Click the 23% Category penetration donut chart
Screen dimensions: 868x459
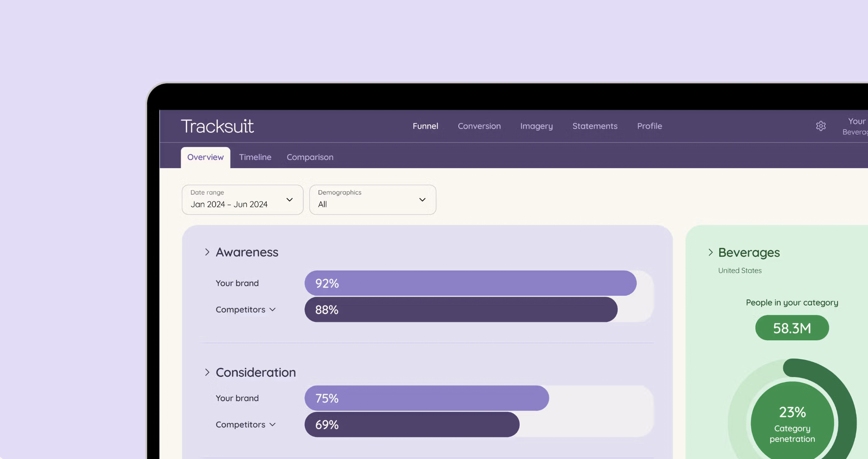(792, 409)
